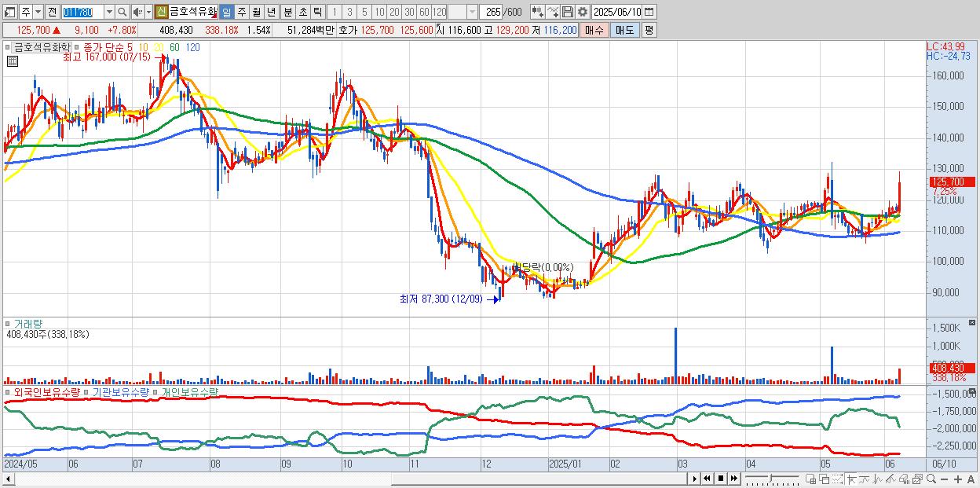Click the 10 interval button
The height and width of the screenshot is (488, 980).
click(x=378, y=12)
